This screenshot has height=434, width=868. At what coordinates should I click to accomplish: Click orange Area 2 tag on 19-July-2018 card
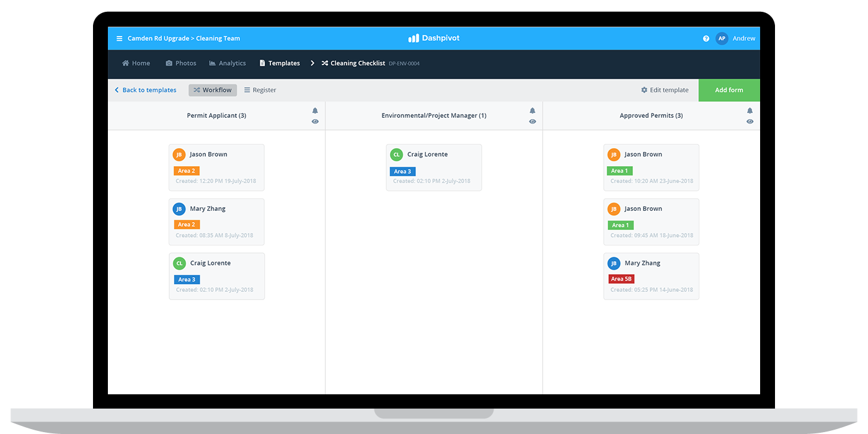coord(187,171)
